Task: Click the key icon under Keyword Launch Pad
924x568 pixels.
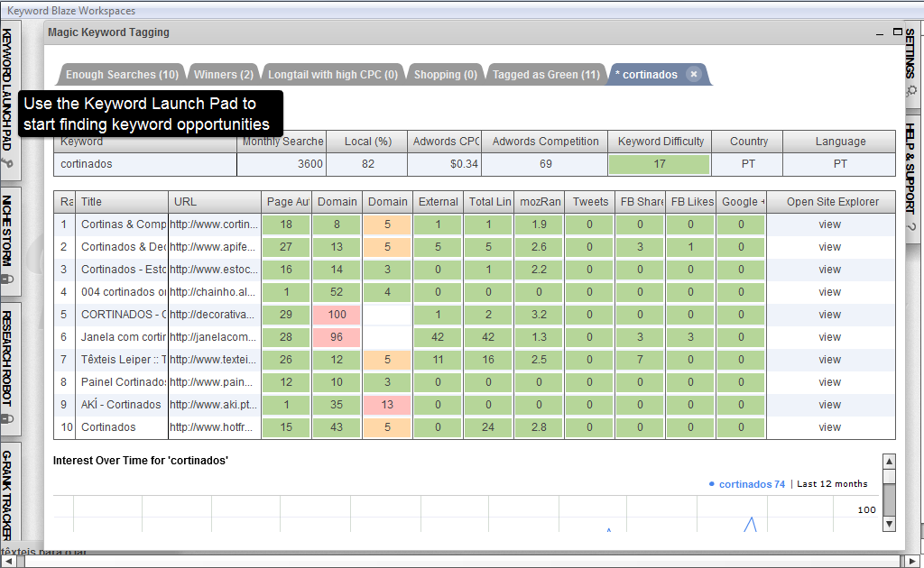Action: tap(7, 163)
